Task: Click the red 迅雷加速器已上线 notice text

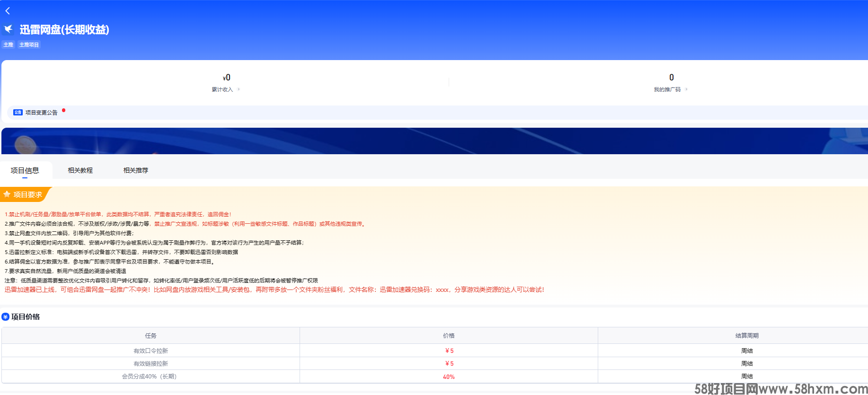Action: pos(275,290)
